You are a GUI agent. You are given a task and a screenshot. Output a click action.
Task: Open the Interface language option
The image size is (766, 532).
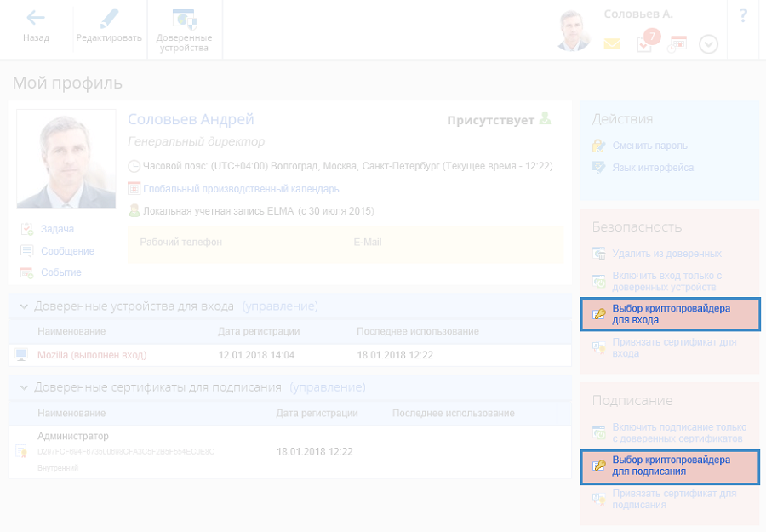tap(653, 168)
